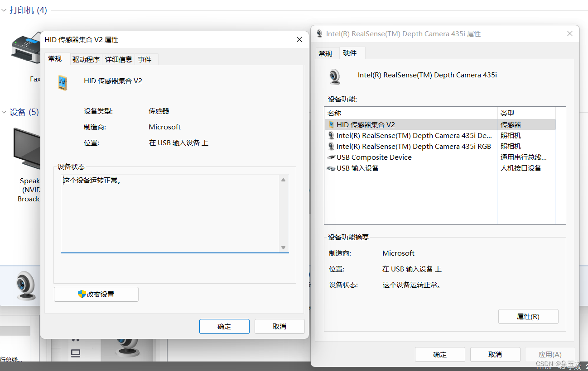The image size is (588, 371).
Task: Click USB icon beside USB 输入设备 row
Action: pos(331,168)
